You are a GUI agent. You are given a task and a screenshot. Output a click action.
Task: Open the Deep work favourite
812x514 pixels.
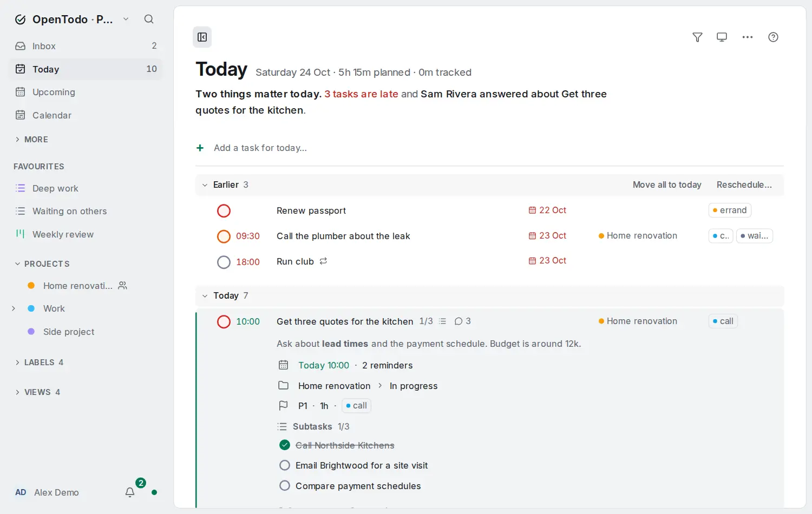[86, 188]
